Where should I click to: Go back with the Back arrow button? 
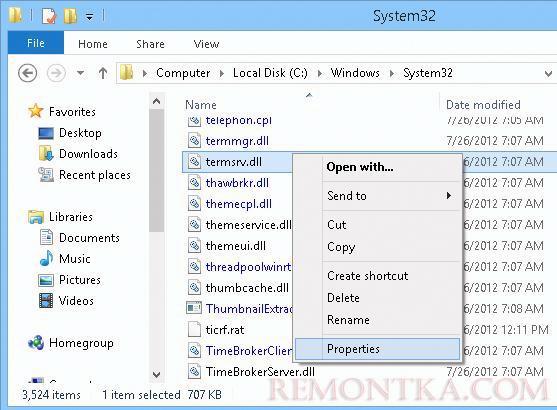click(x=27, y=73)
